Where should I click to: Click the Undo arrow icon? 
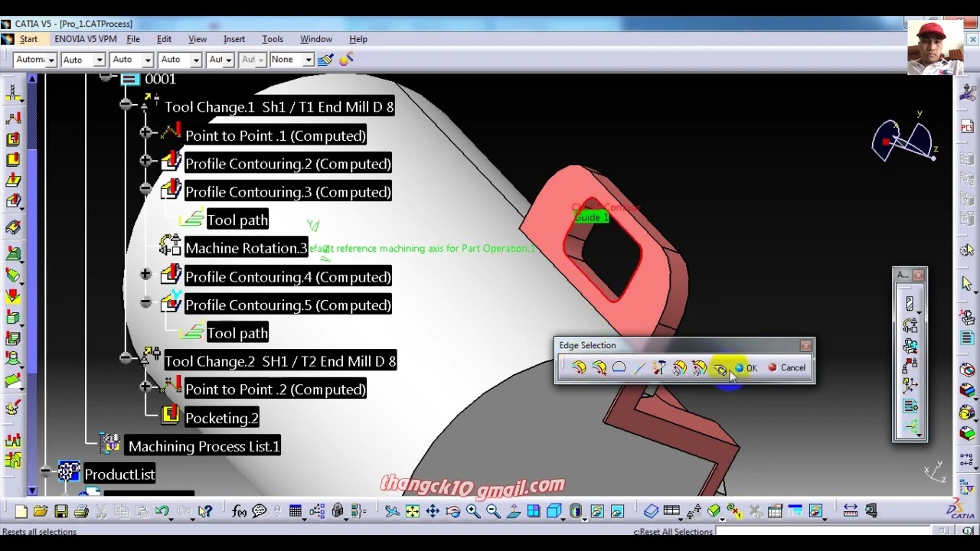162,511
